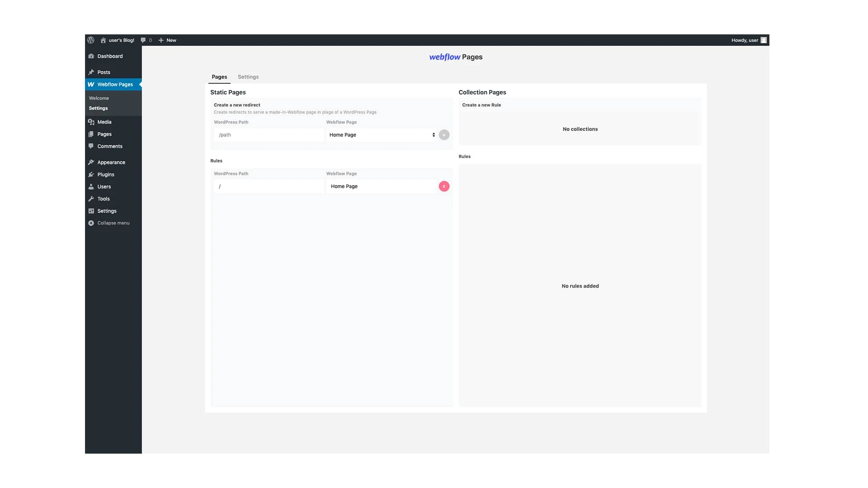Click the Settings sliders icon in sidebar

click(91, 211)
